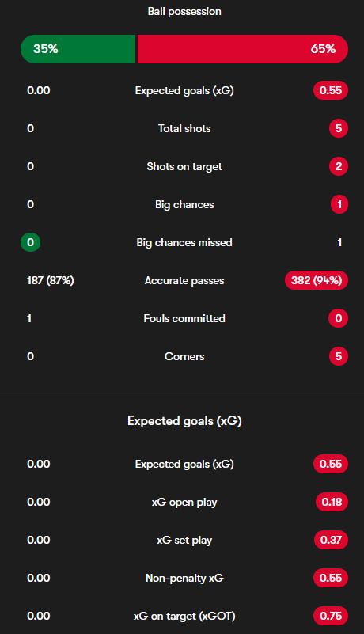The width and height of the screenshot is (364, 634).
Task: Click the green Big chances missed badge
Action: (x=30, y=242)
